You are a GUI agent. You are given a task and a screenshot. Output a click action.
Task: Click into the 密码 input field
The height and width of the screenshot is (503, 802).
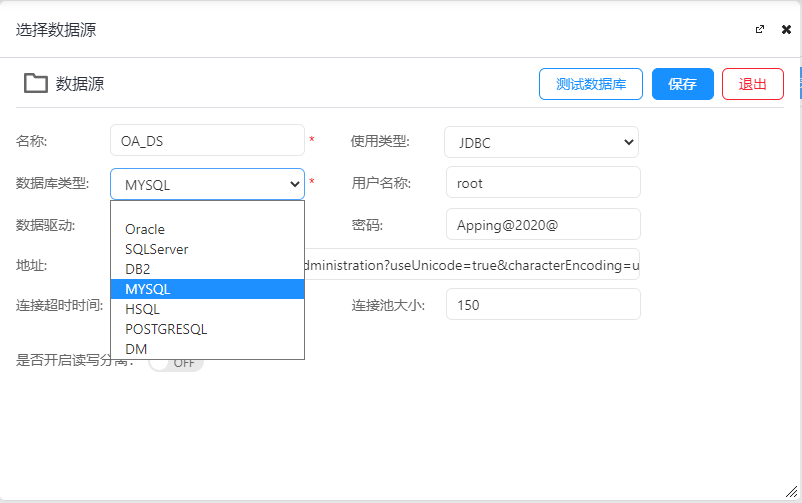542,224
